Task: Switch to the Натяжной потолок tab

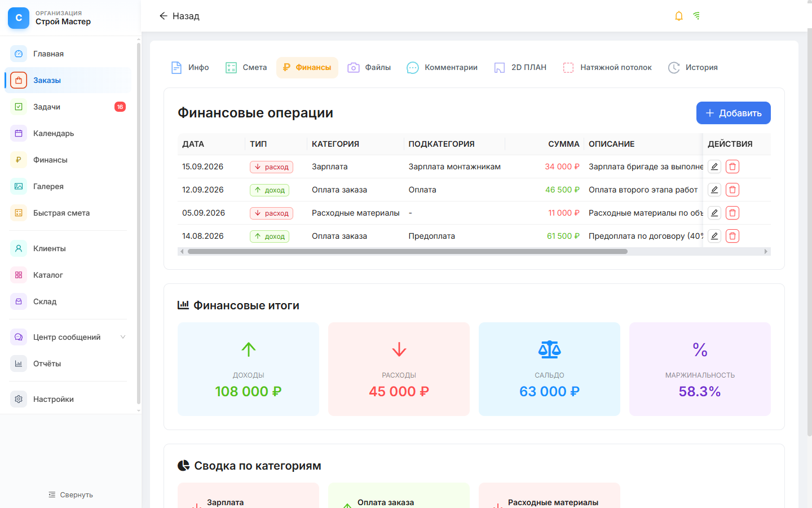Action: coord(607,67)
